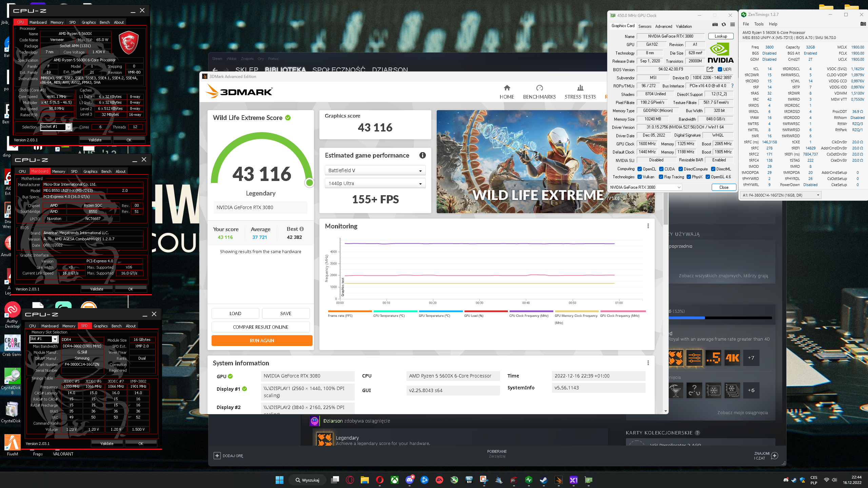Take ZenTimings screenshot with camera icon
Screen dimensions: 868x488
(x=863, y=24)
